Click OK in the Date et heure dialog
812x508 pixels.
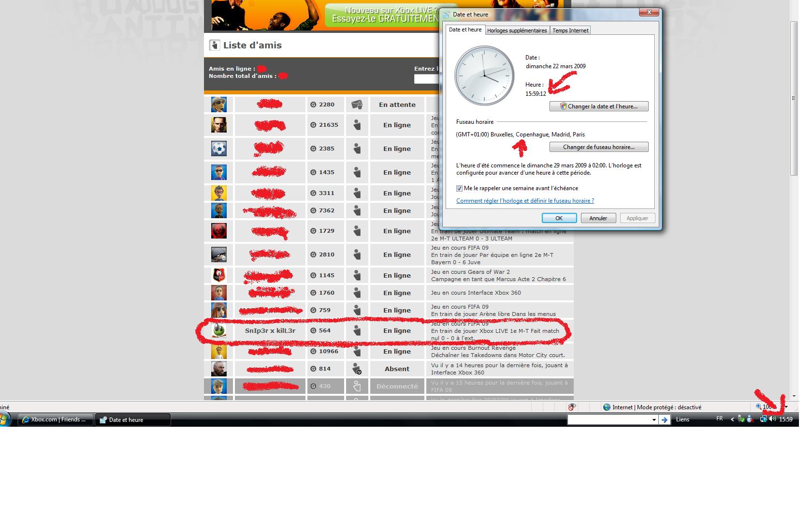coord(559,218)
